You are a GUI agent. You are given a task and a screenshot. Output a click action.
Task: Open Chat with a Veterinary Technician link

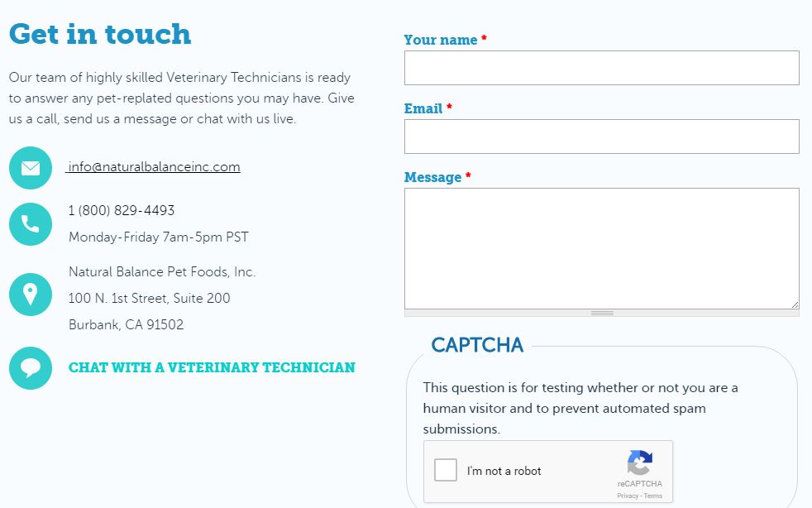pos(212,367)
